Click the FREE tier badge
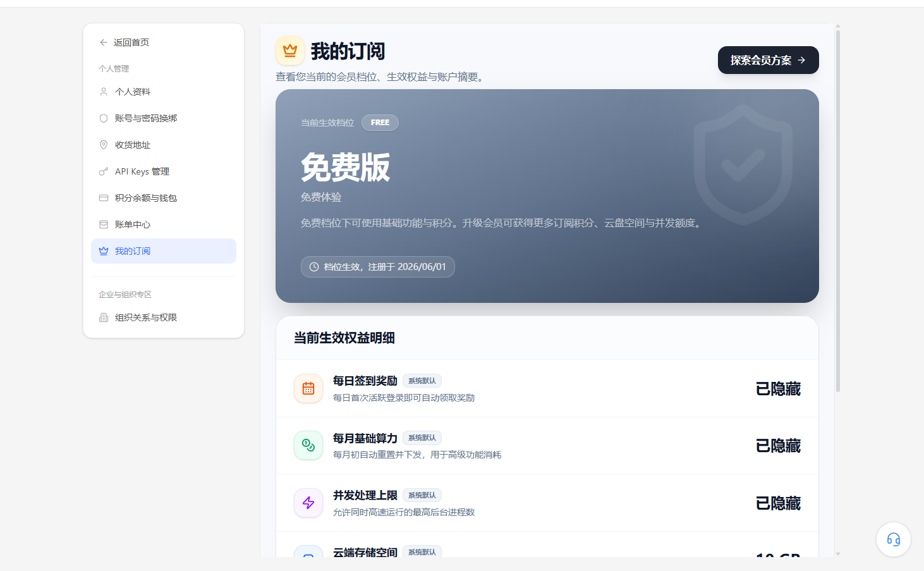The width and height of the screenshot is (924, 571). pos(380,123)
